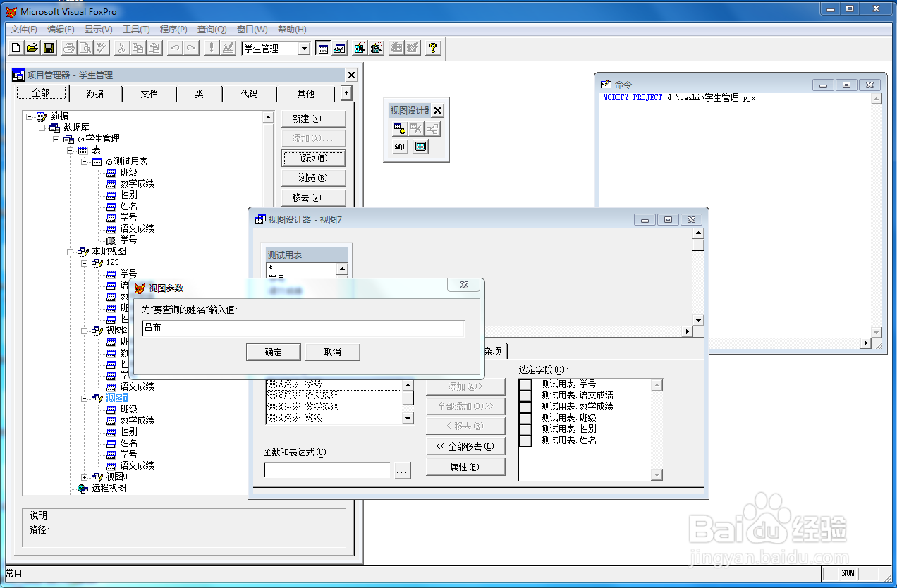The height and width of the screenshot is (588, 897).
Task: Show SQL via the SQL icon
Action: pos(400,147)
